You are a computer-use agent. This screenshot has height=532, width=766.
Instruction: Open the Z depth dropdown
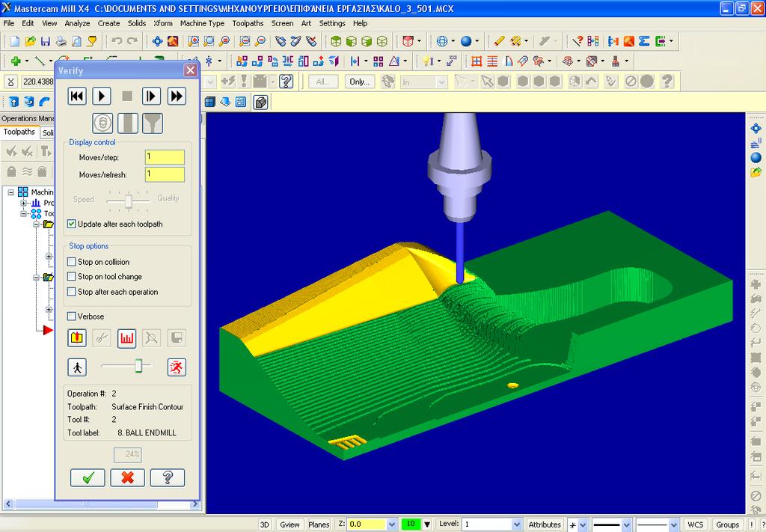click(392, 525)
